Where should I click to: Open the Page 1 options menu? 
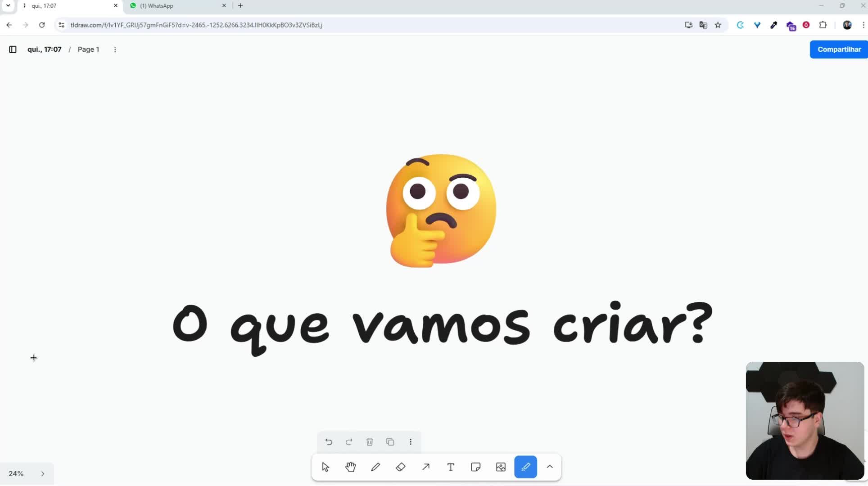click(x=115, y=49)
